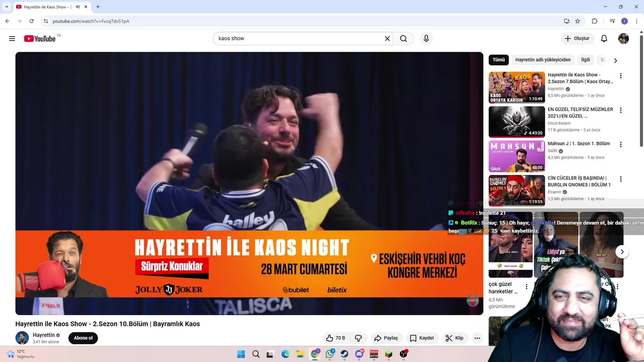Open the çok güzel hareketler Short
The width and height of the screenshot is (644, 362).
point(510,245)
